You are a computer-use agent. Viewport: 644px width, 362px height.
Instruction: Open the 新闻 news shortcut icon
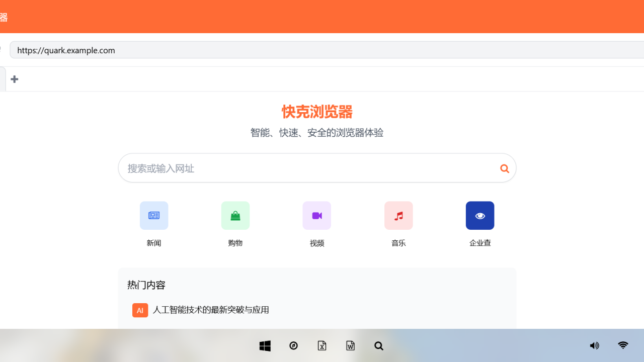(x=154, y=216)
